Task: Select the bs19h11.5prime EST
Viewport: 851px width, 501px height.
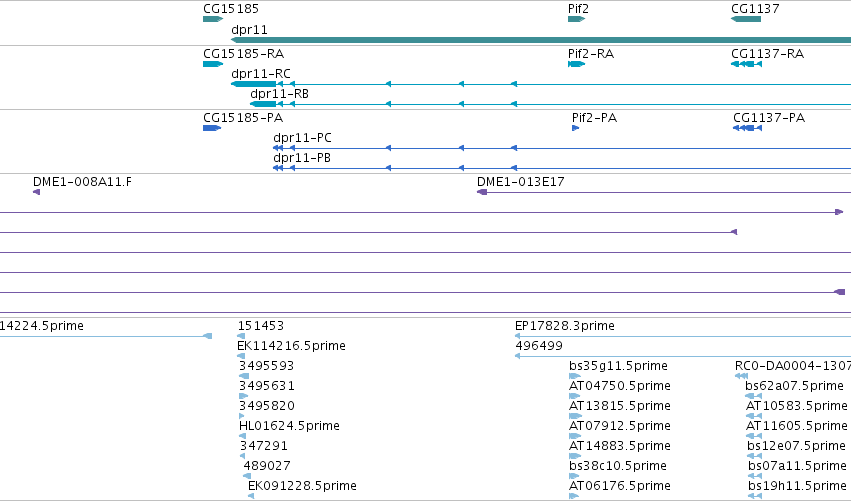Action: [797, 486]
